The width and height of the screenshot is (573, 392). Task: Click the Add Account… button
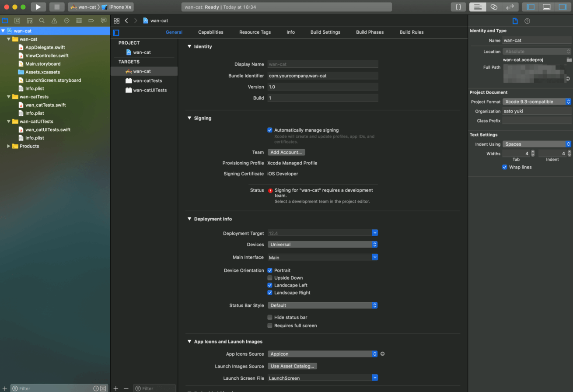(x=286, y=152)
